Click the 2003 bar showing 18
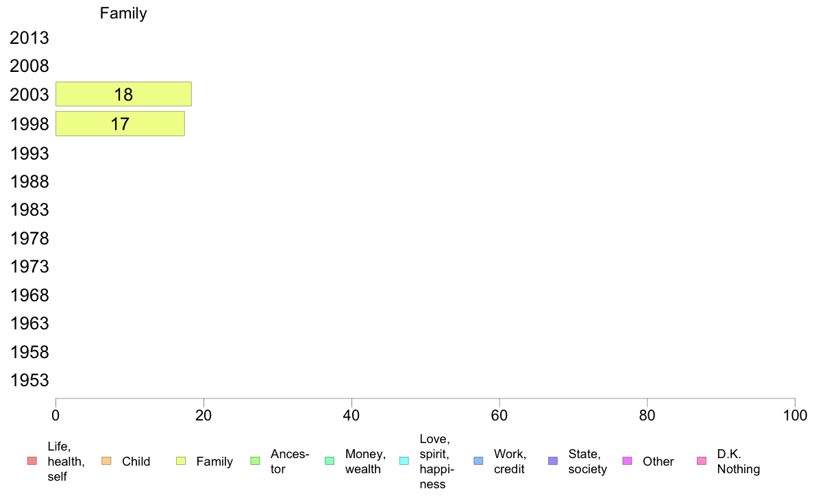Screen dimensions: 814x504 tap(123, 94)
